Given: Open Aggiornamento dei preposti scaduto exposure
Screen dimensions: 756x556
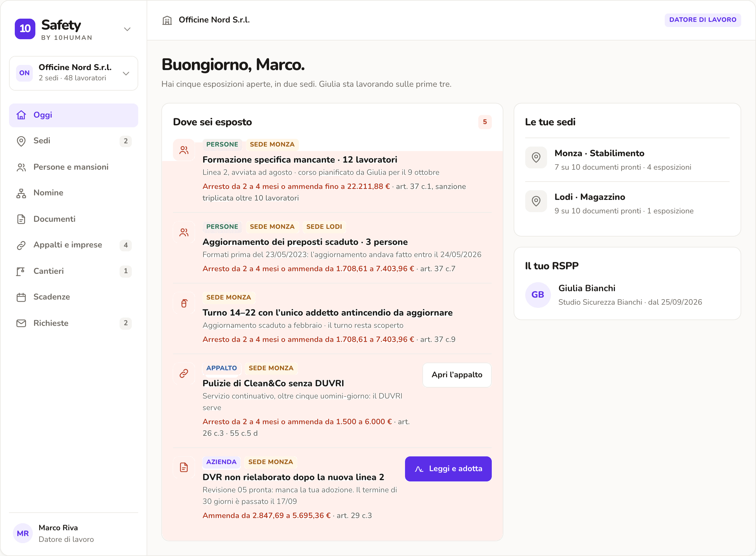Looking at the screenshot, I should pos(305,242).
